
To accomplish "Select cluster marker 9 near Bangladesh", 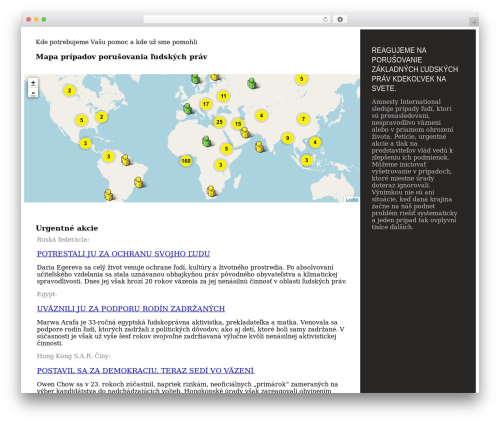I will point(287,138).
